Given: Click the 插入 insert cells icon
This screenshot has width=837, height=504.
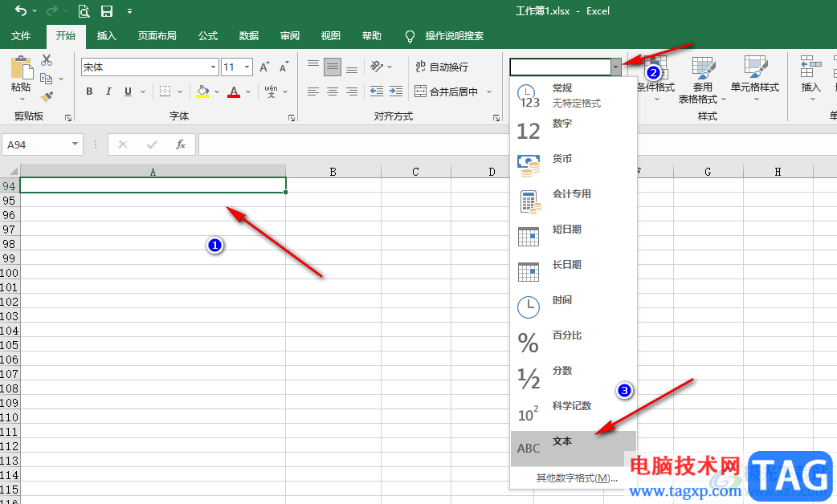Looking at the screenshot, I should 810,67.
